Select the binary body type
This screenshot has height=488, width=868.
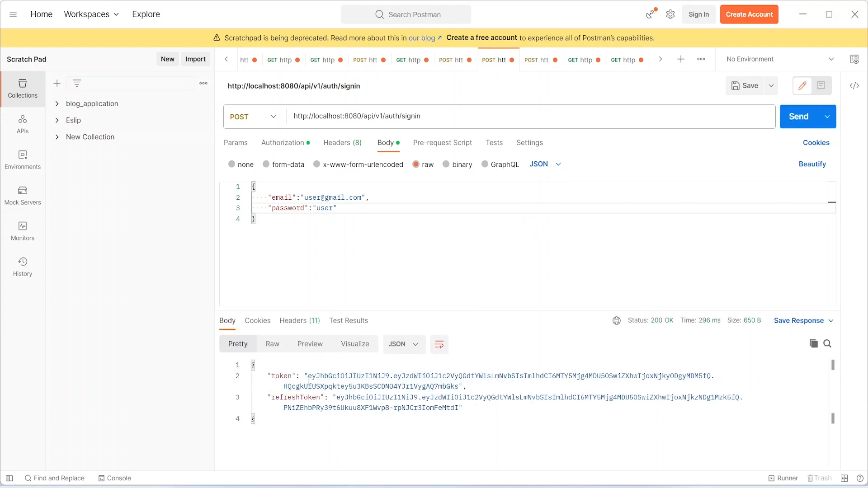point(446,164)
